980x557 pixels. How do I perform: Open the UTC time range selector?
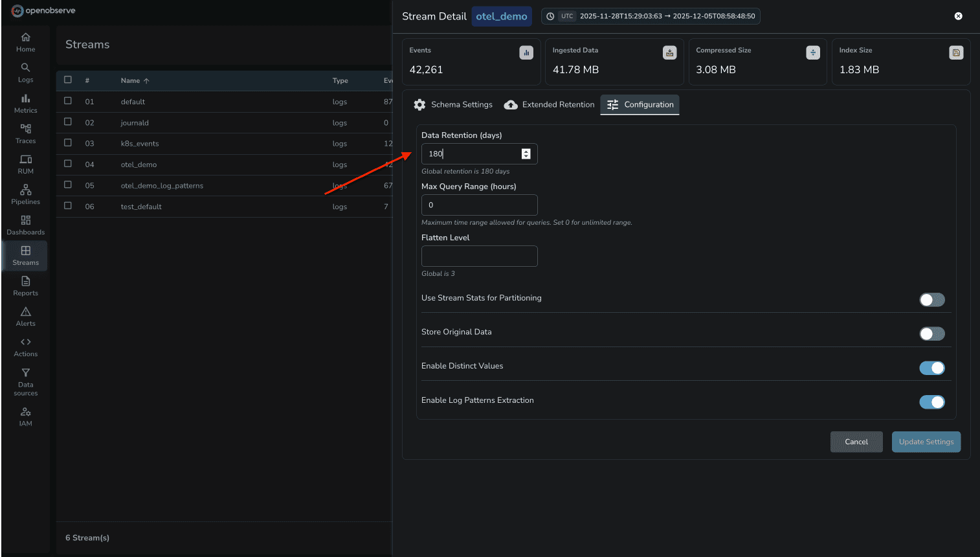tap(651, 16)
